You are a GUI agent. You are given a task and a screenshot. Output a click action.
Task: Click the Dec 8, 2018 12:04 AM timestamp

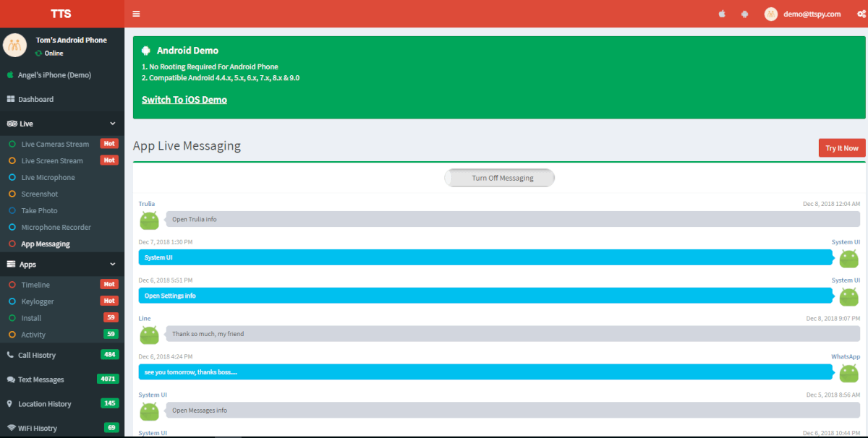(x=832, y=204)
